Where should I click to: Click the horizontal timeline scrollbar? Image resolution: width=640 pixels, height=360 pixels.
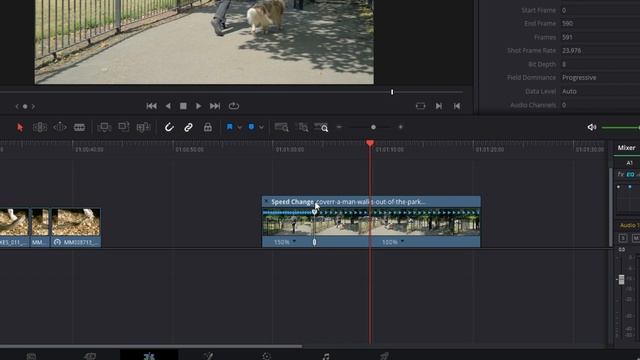pos(151,347)
